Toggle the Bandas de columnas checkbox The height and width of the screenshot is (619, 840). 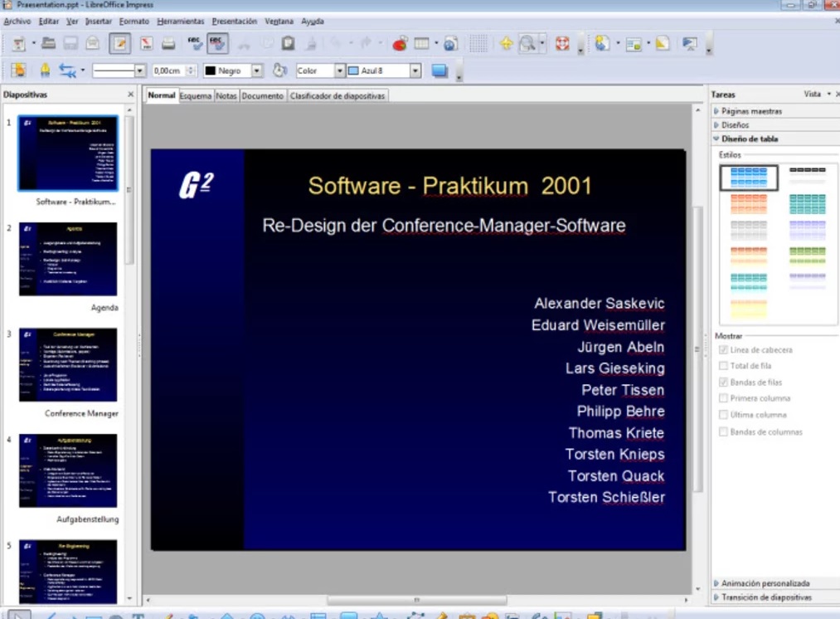click(x=723, y=432)
